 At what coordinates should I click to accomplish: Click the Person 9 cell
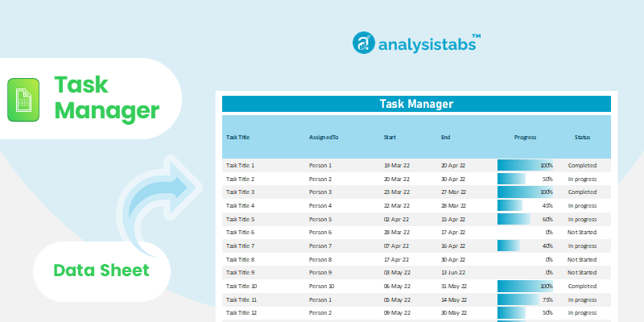[x=320, y=272]
